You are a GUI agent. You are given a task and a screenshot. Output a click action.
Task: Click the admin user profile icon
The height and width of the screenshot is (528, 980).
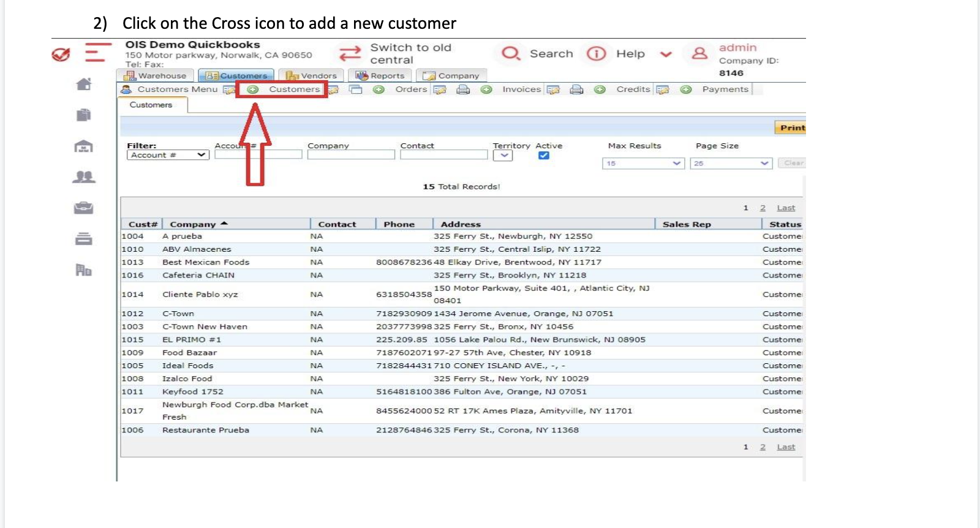pos(699,53)
